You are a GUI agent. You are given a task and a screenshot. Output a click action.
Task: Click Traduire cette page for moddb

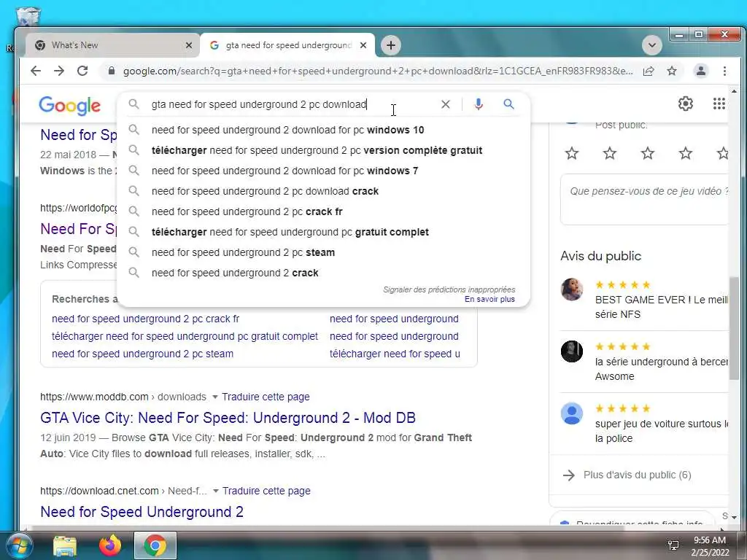coord(266,397)
